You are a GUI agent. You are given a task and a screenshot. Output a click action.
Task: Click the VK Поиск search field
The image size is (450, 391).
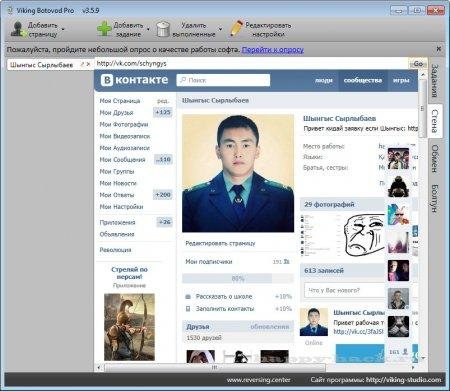pos(223,80)
